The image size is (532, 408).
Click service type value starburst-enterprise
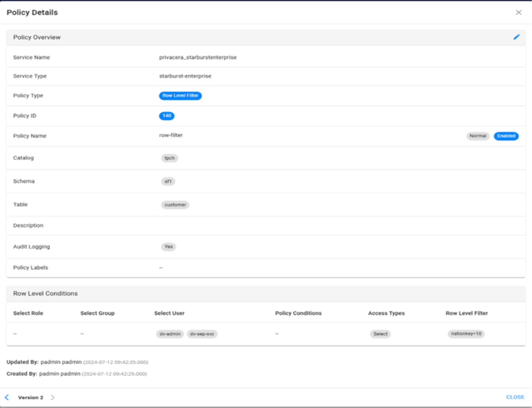[185, 76]
